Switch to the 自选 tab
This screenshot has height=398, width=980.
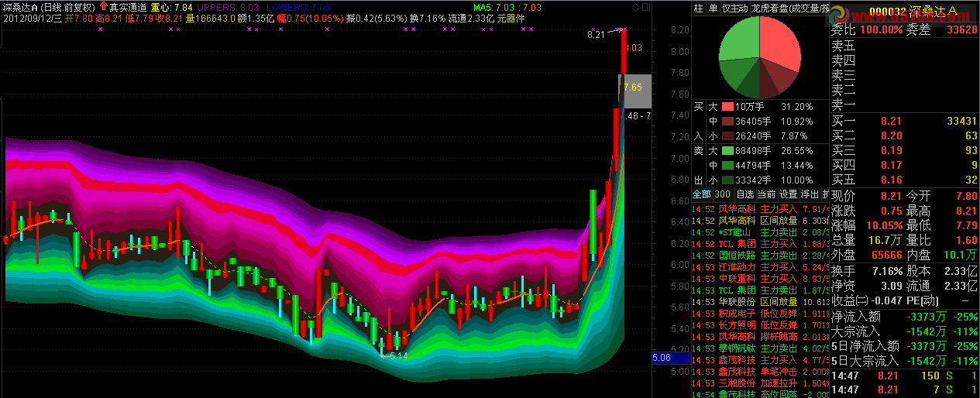(744, 194)
